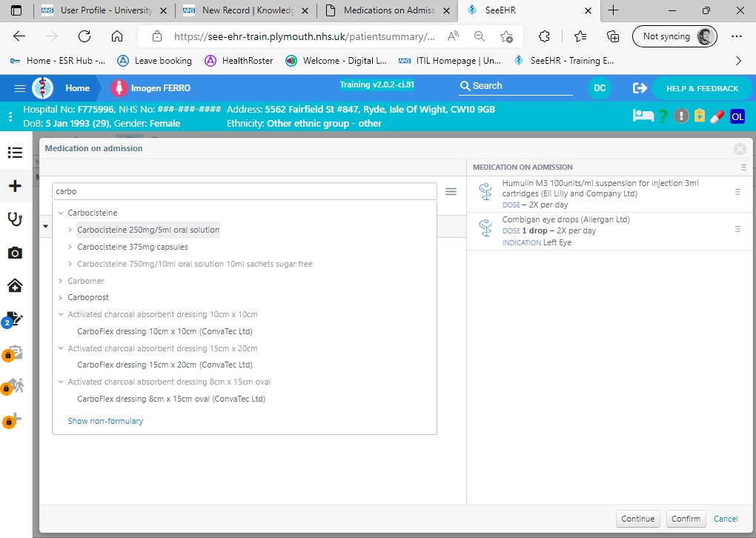Collapse the Carbocisteine group
756x538 pixels.
point(61,213)
